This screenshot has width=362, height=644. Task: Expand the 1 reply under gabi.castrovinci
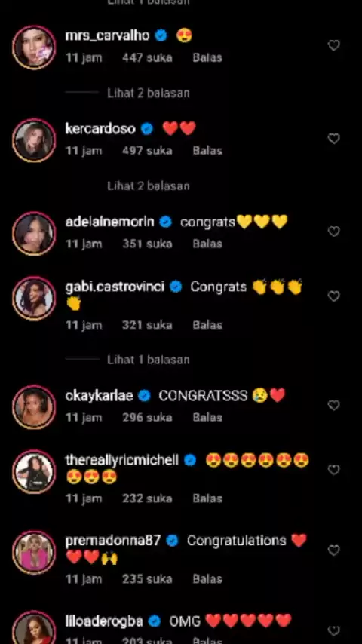click(x=149, y=360)
